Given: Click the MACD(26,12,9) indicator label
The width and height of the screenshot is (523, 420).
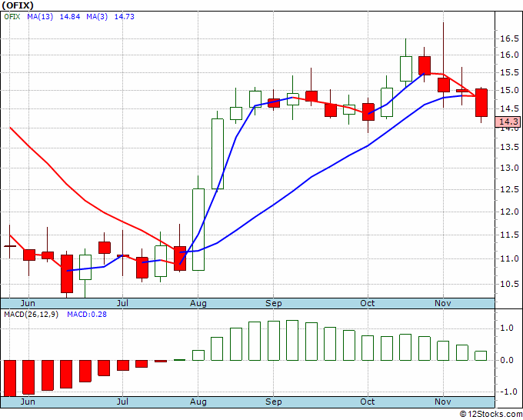Looking at the screenshot, I should (31, 315).
